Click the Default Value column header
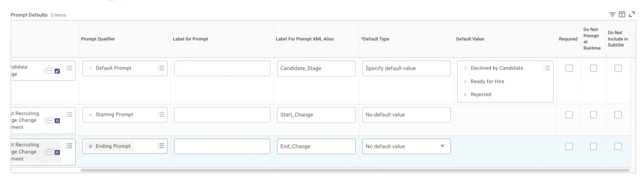The image size is (644, 177). (x=470, y=39)
